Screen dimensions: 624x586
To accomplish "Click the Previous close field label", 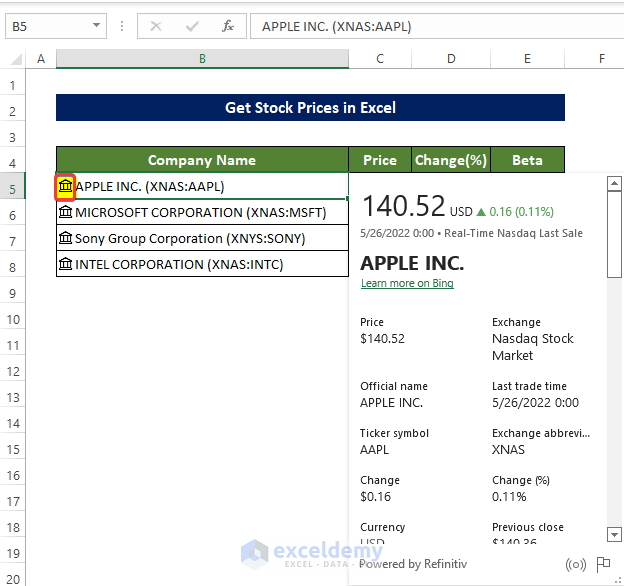I will (x=528, y=527).
